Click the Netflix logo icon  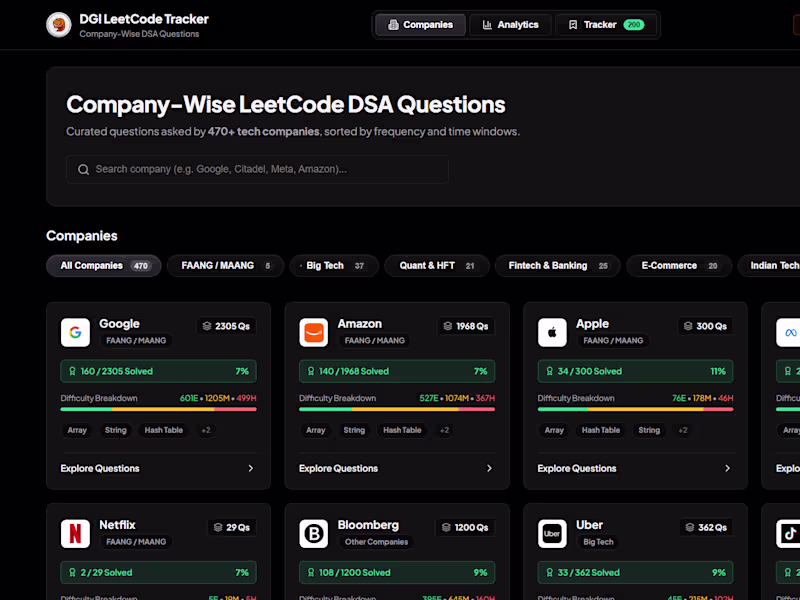pyautogui.click(x=76, y=534)
